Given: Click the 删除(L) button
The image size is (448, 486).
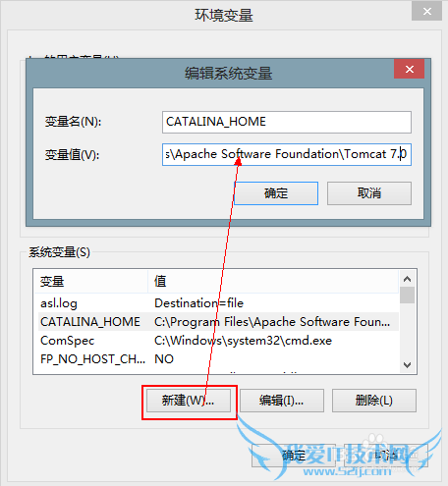Looking at the screenshot, I should 374,401.
